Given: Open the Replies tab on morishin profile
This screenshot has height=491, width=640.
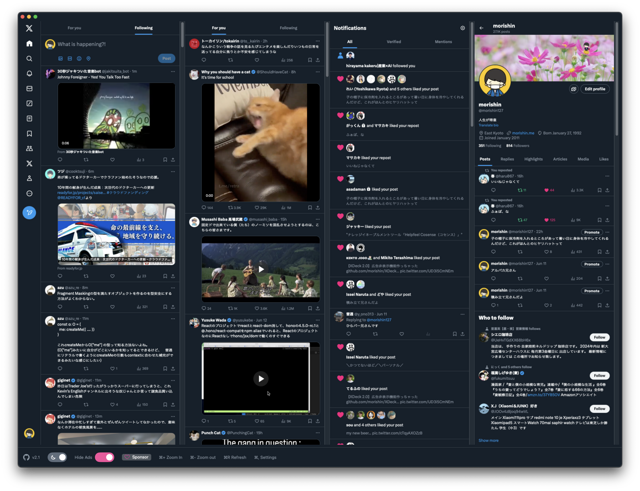Looking at the screenshot, I should pos(507,159).
